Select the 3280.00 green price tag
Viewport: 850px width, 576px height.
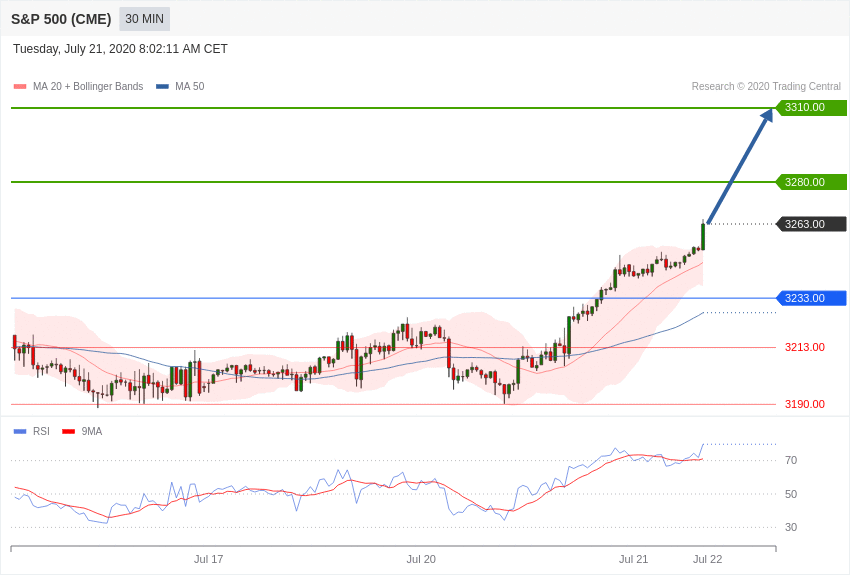pos(811,182)
